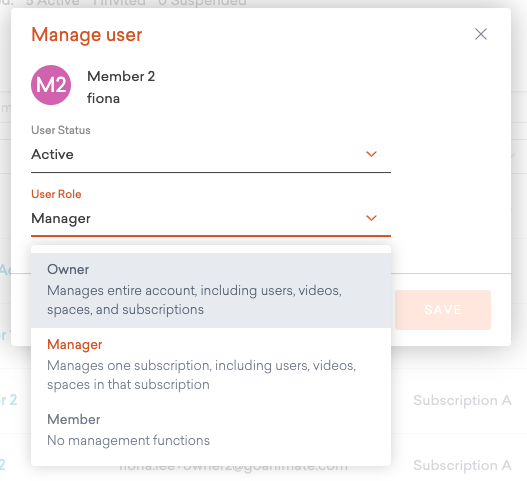Click the 'User Role' label
The image size is (527, 481).
coord(56,194)
